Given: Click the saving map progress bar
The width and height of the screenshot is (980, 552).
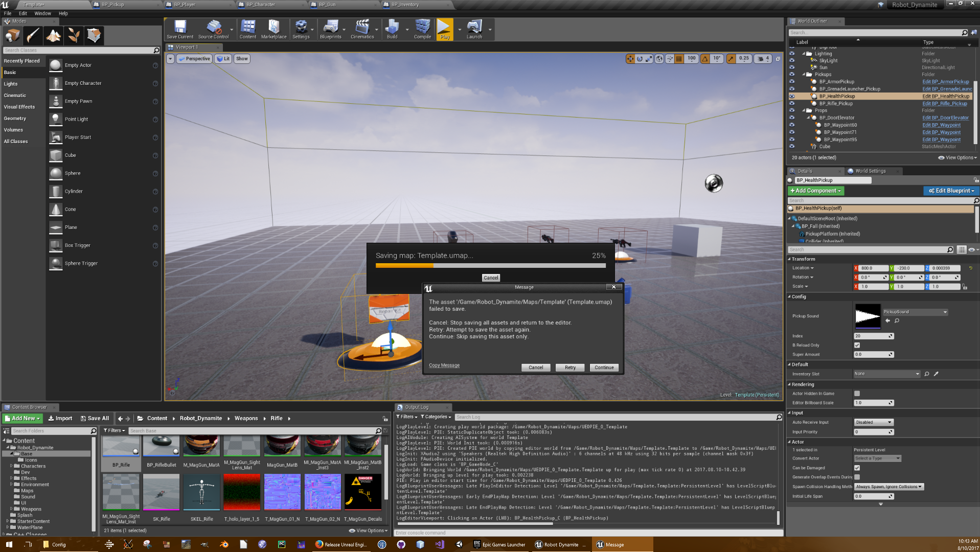Looking at the screenshot, I should pos(490,266).
